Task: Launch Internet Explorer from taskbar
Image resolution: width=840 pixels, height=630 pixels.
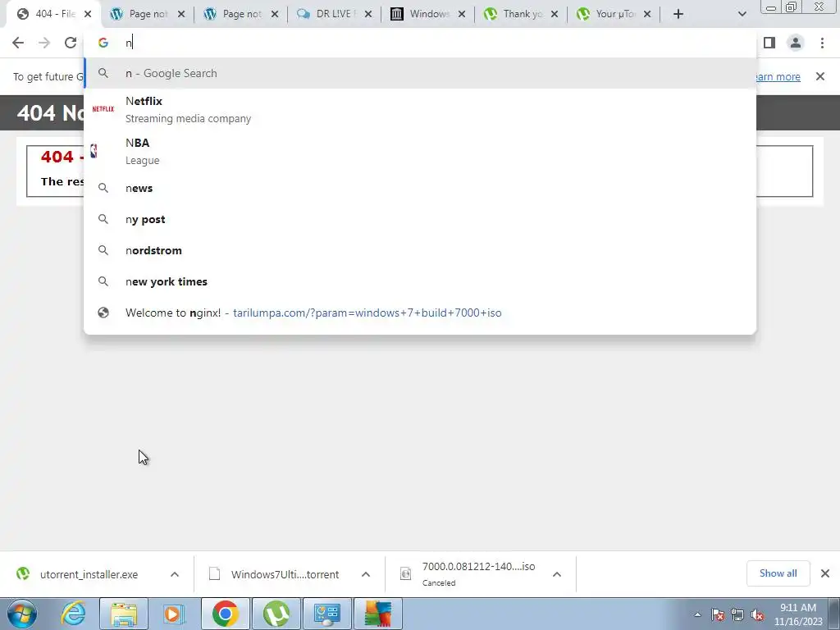Action: pos(73,614)
